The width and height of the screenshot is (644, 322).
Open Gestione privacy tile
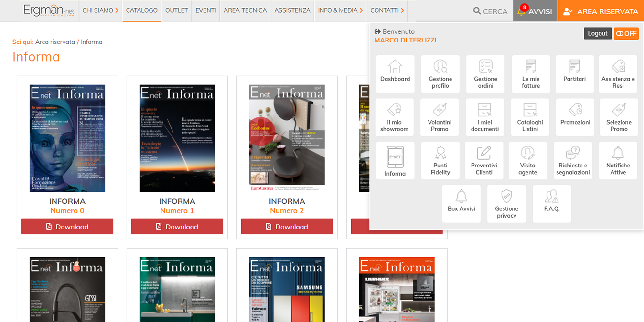point(506,204)
